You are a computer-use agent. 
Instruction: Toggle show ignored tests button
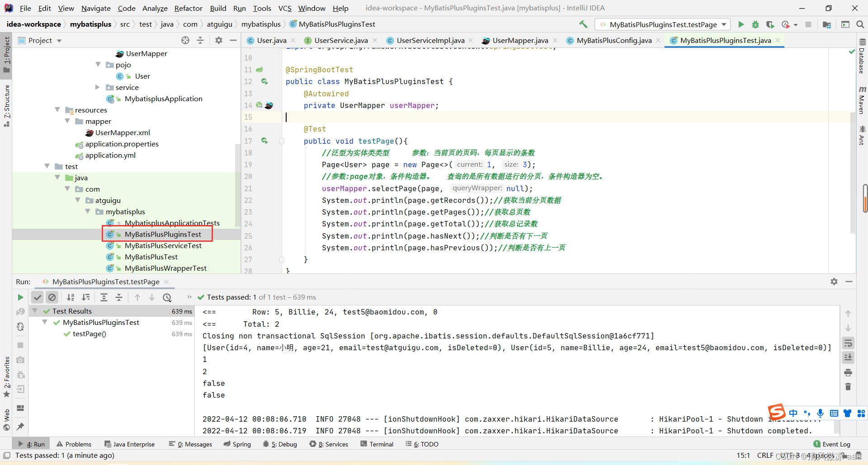[52, 297]
